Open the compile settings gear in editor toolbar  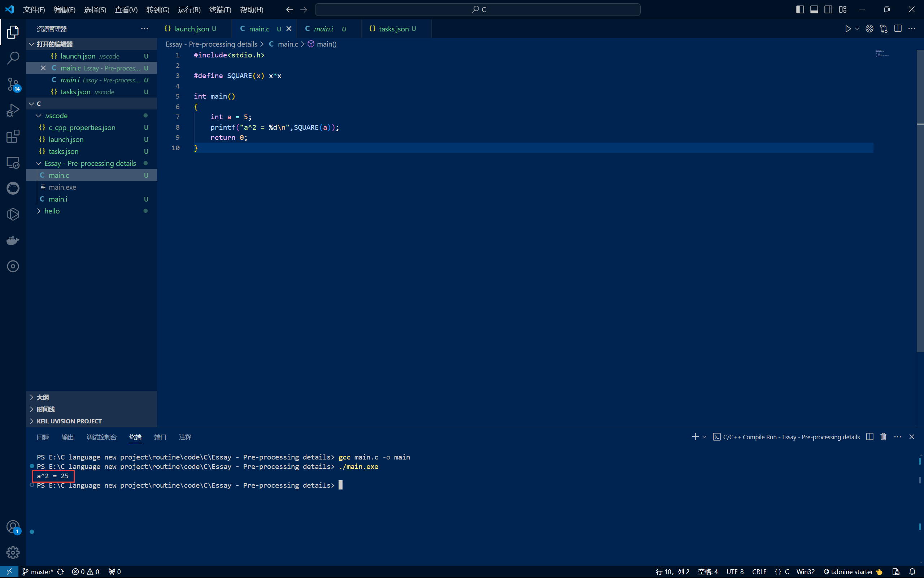pyautogui.click(x=869, y=29)
